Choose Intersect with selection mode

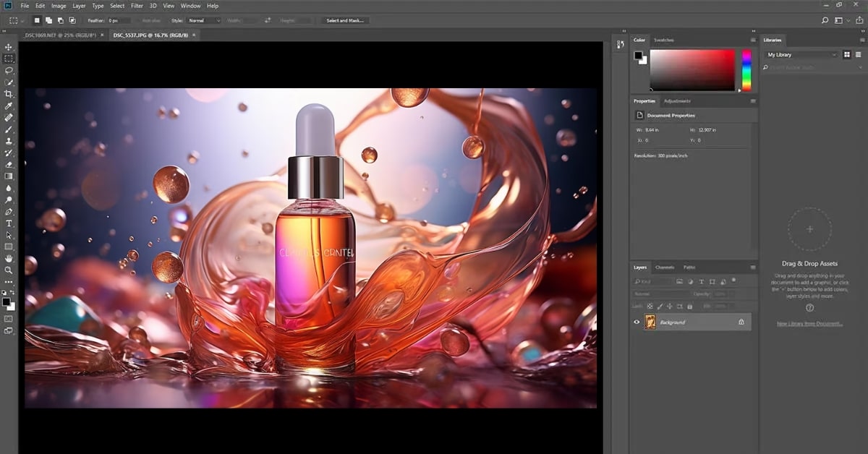tap(72, 20)
